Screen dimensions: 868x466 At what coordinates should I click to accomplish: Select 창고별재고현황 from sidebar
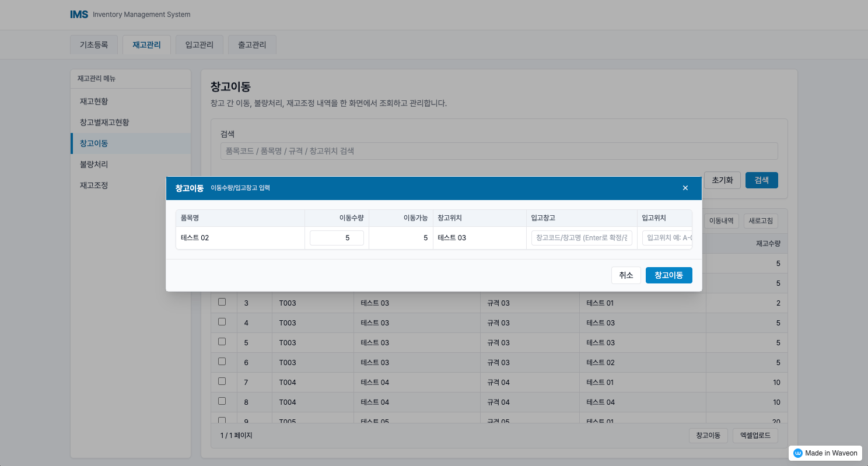pos(104,122)
